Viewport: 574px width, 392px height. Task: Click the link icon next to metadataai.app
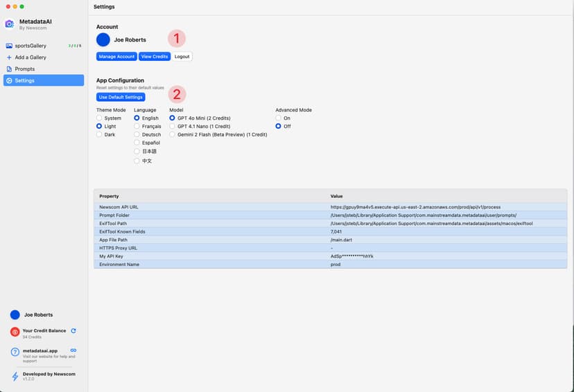coord(73,350)
